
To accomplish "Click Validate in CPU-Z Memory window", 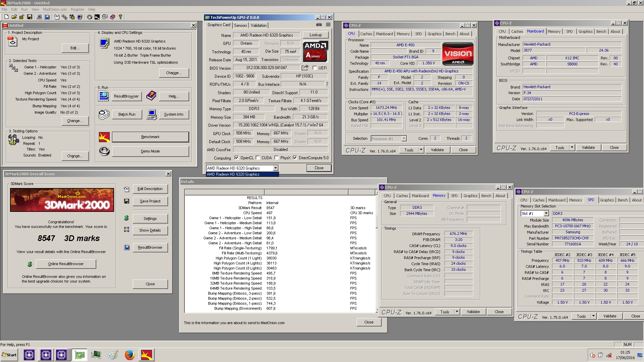I will coord(473,312).
